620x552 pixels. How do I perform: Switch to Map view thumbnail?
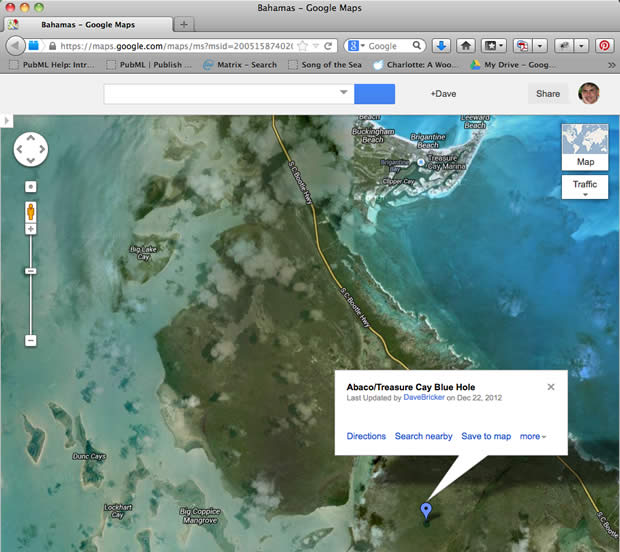click(x=585, y=147)
